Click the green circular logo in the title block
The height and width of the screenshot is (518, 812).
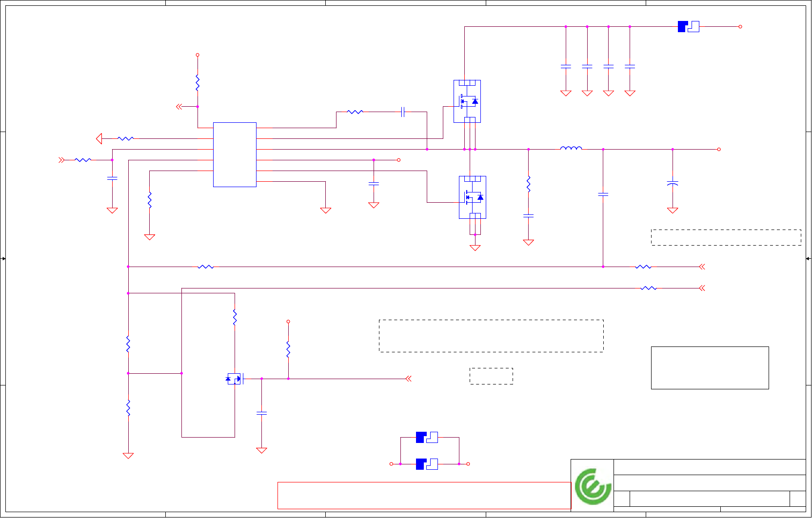click(593, 486)
